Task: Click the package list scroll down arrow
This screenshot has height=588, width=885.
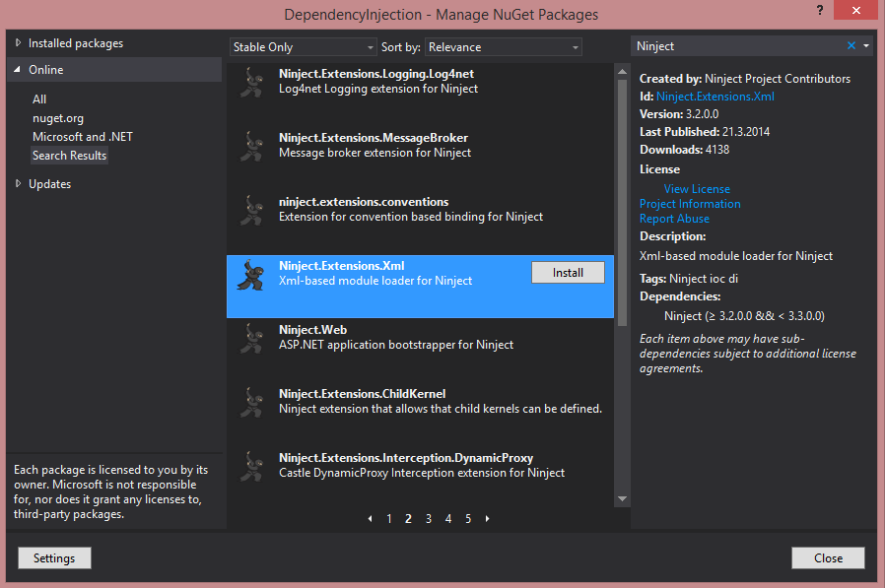Action: (623, 498)
